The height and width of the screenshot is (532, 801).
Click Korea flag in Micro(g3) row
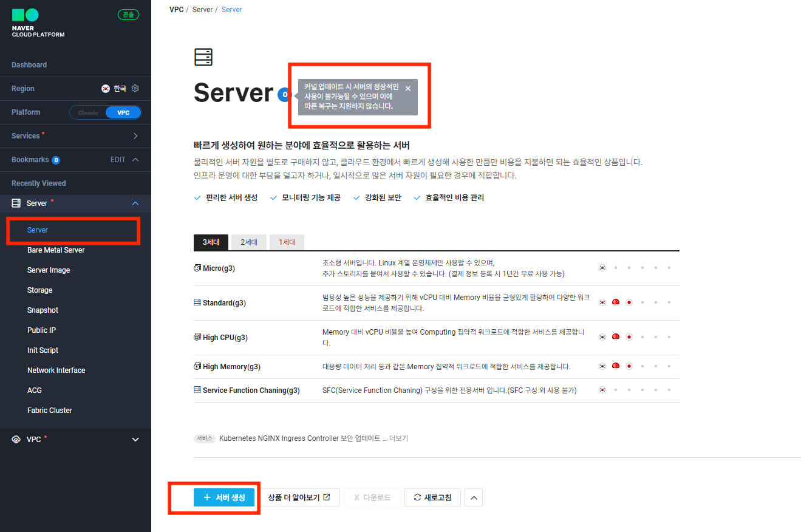602,268
